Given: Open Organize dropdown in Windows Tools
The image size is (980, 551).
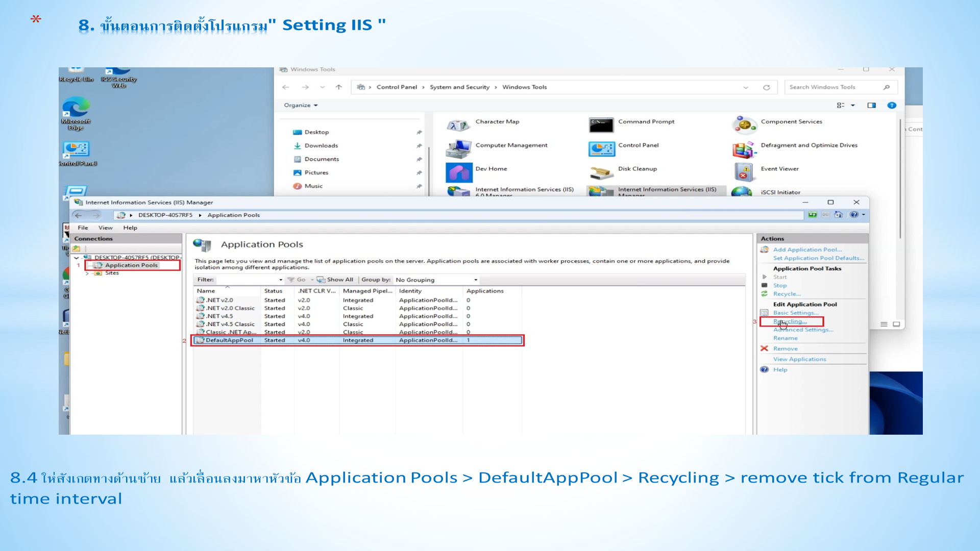Looking at the screenshot, I should 301,105.
